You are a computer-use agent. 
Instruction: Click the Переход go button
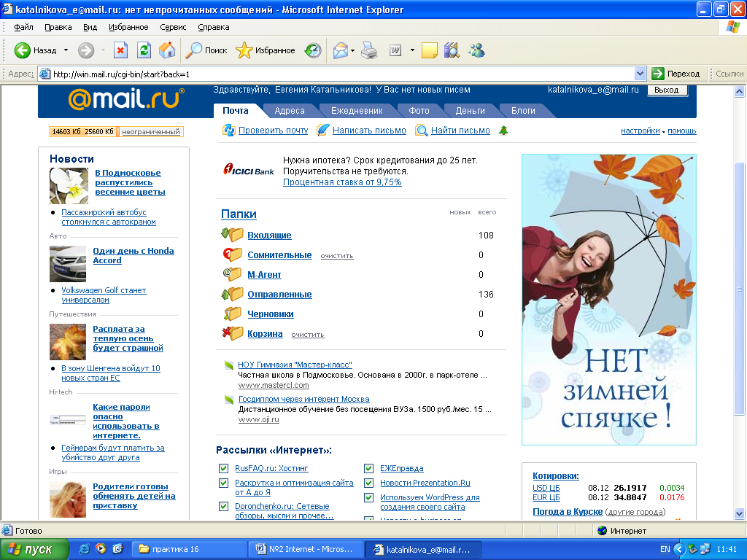(676, 74)
